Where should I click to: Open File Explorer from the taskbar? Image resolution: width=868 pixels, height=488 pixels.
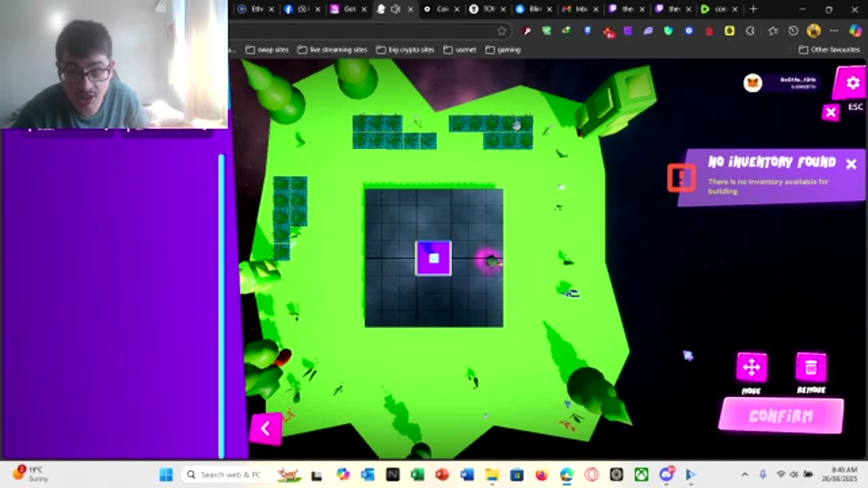tap(492, 474)
